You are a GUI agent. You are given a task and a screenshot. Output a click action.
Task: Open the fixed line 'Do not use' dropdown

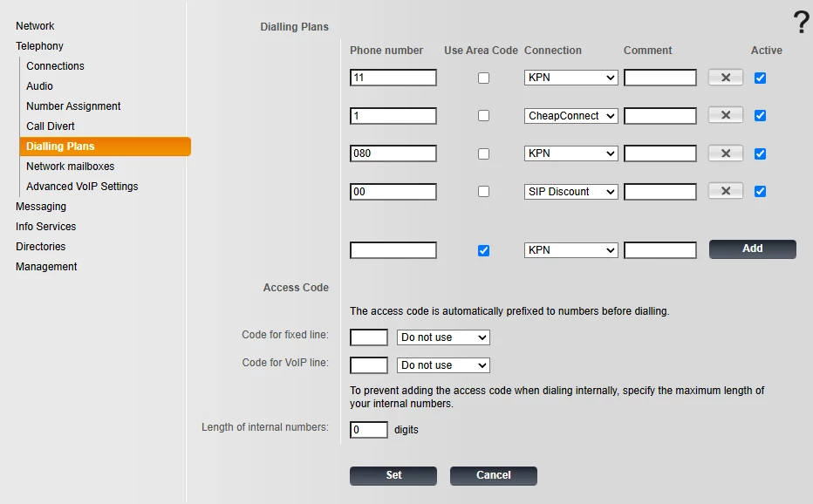coord(443,337)
